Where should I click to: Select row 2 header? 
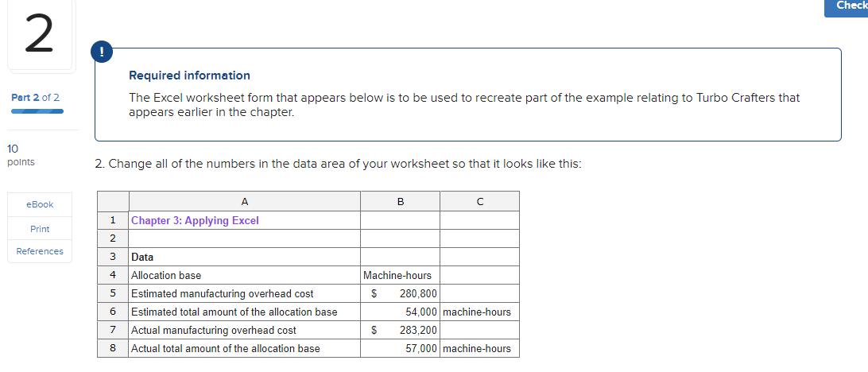tap(113, 238)
